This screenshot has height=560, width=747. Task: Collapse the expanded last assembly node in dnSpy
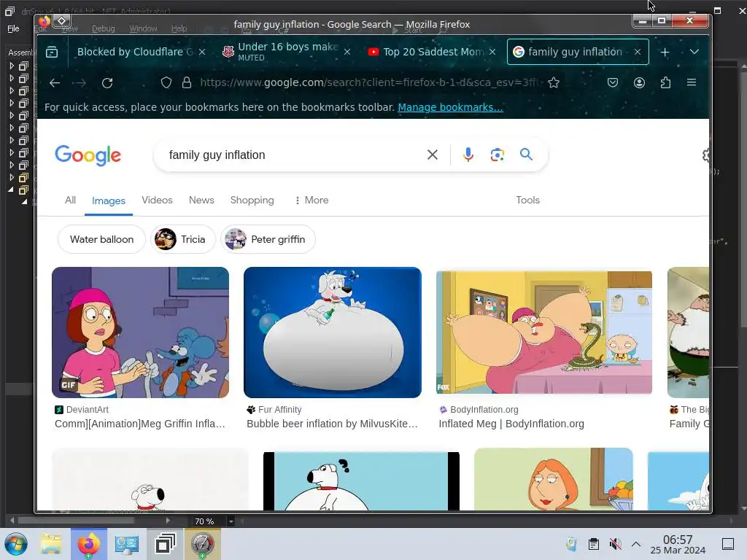[x=11, y=190]
